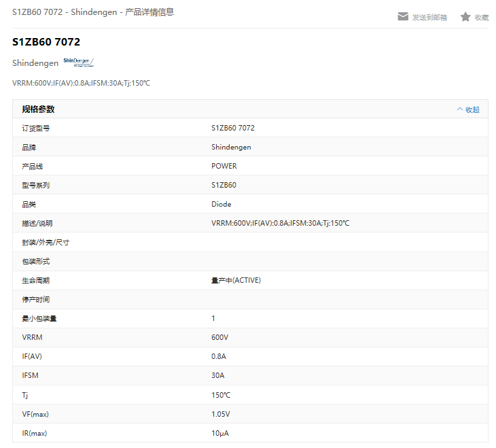
Task: Click the 品类 value Diode
Action: click(x=221, y=204)
